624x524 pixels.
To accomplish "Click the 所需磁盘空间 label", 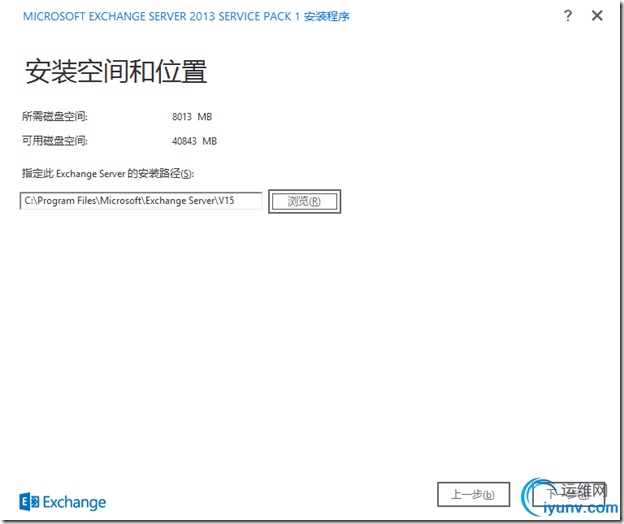I will (55, 117).
